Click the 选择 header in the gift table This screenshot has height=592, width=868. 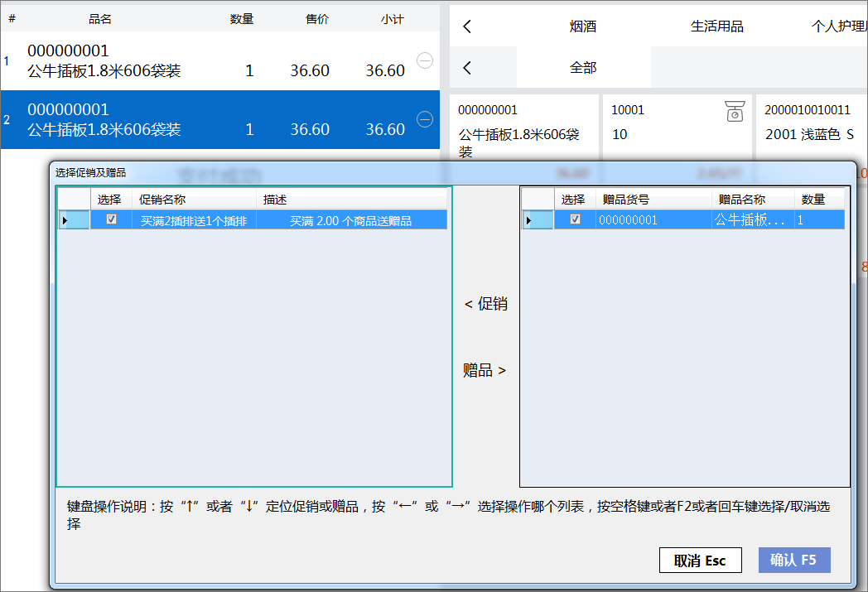click(575, 200)
